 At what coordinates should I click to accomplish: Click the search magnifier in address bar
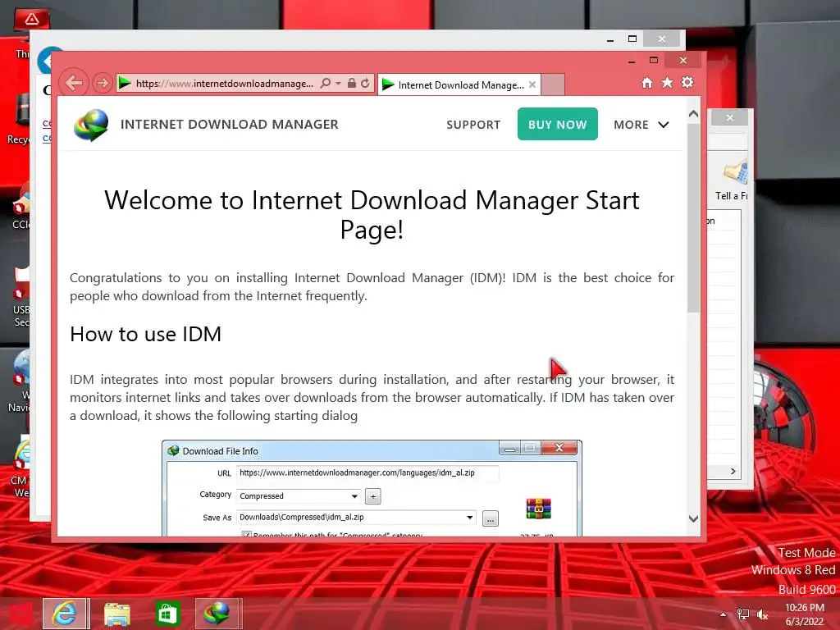325,83
